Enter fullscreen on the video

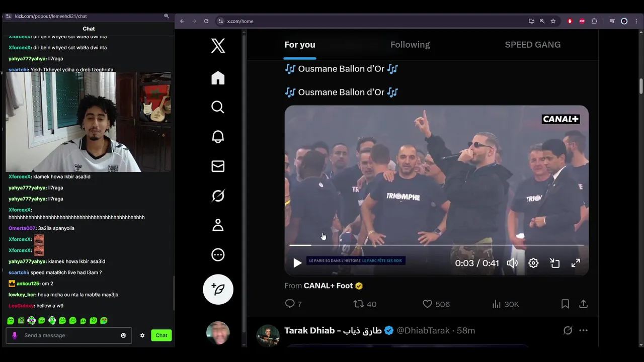point(576,263)
